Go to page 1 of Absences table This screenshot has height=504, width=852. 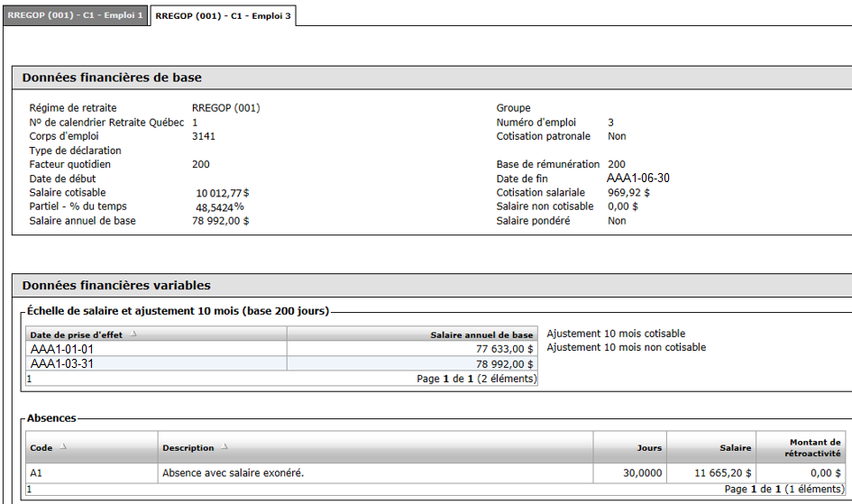[x=30, y=489]
